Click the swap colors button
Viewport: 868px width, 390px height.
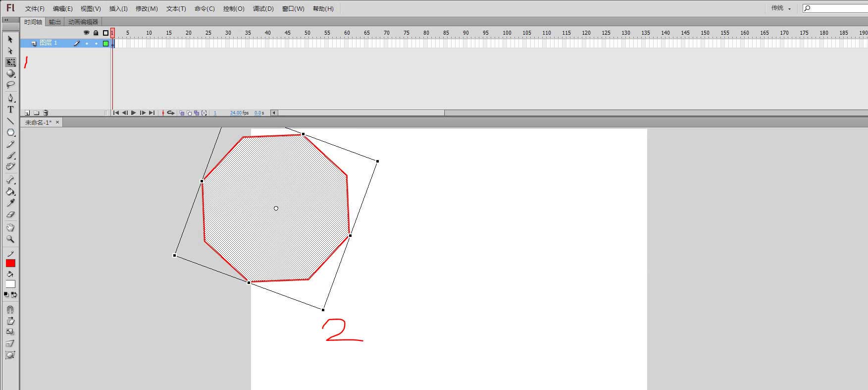14,294
